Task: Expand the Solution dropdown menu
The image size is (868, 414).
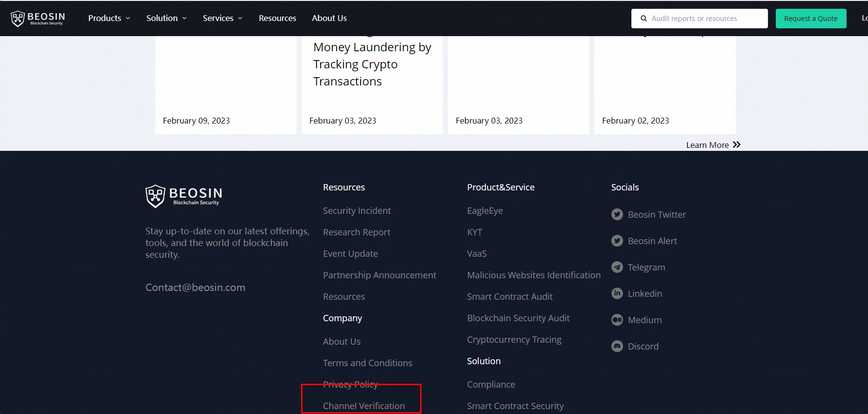Action: point(166,18)
